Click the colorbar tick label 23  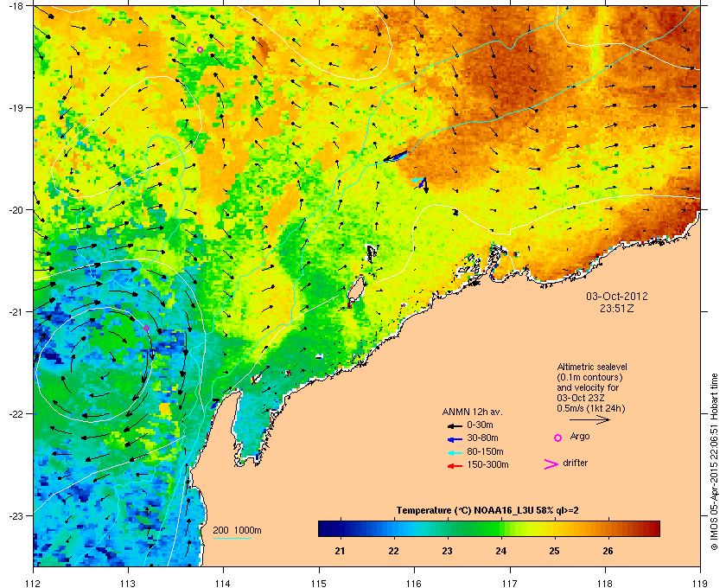point(447,551)
